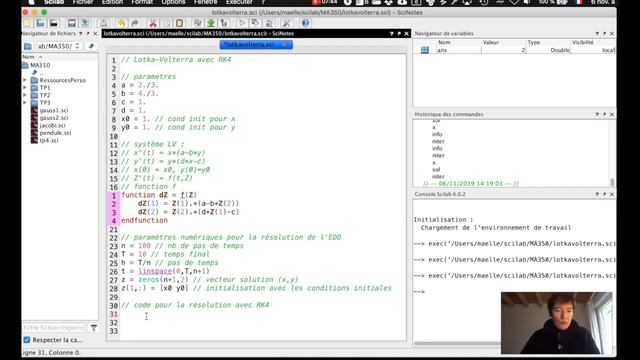Open help with the question-mark icon
Viewport: 640px width, 360px height.
(x=305, y=23)
